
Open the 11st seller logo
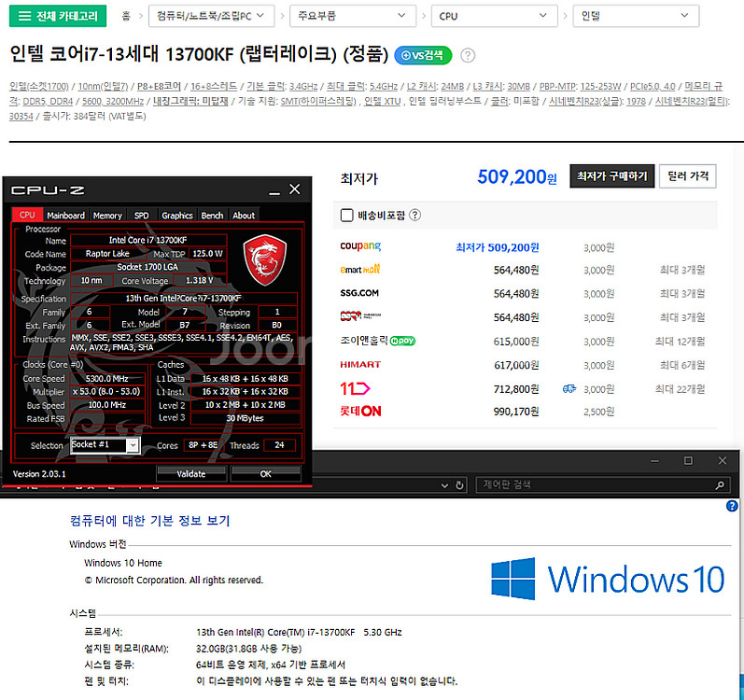tap(355, 389)
